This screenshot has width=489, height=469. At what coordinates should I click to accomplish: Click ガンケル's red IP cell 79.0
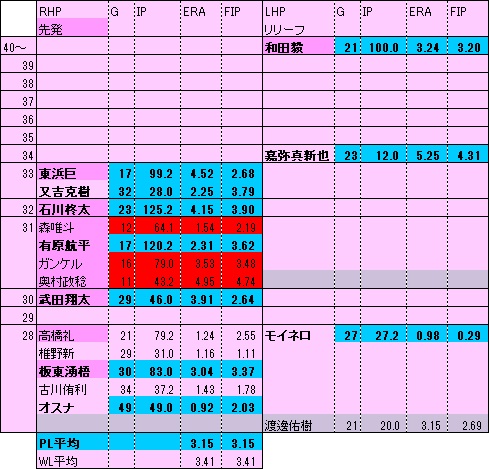point(158,262)
